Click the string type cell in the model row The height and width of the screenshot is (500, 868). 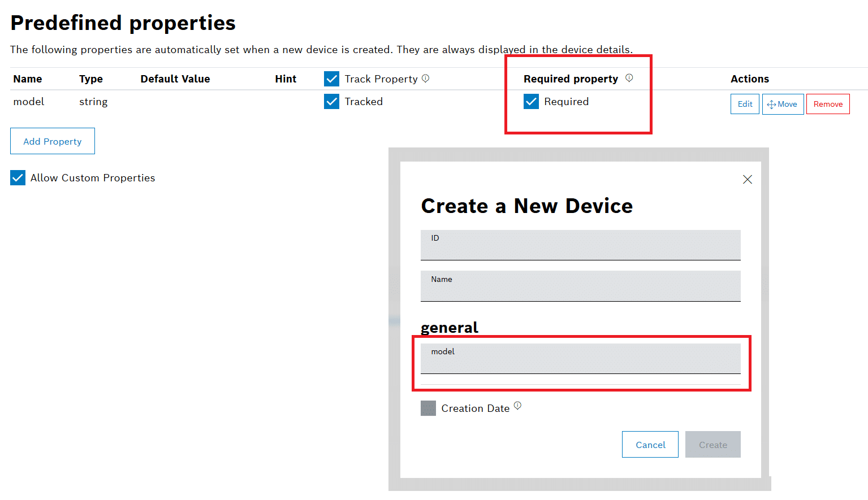93,102
